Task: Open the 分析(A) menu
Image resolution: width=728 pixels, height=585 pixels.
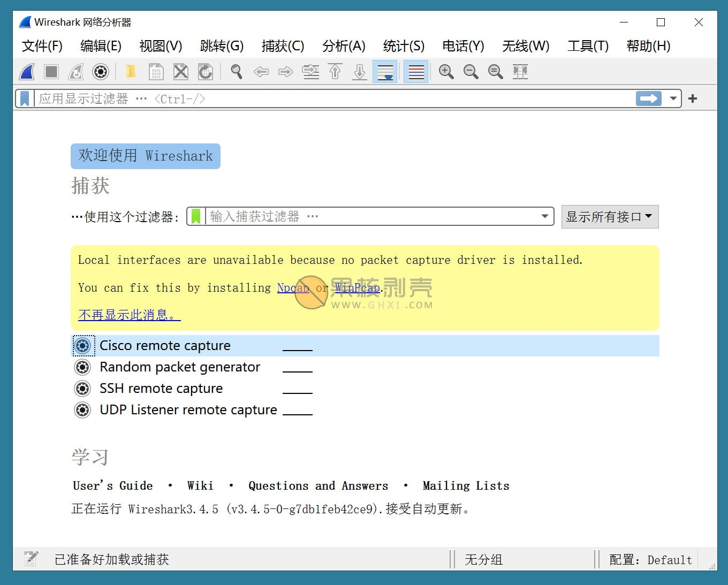Action: tap(344, 46)
